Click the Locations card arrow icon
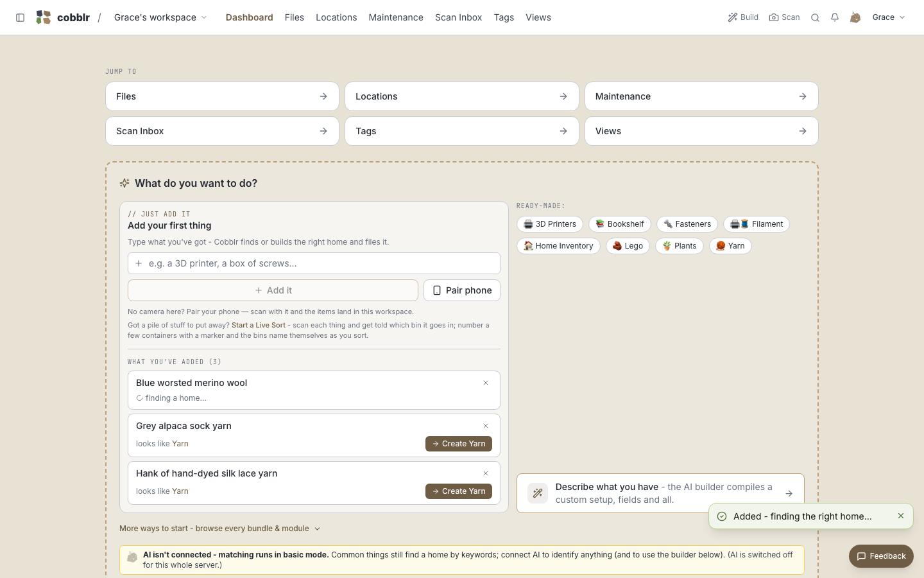Screen dimensions: 924x578 coord(563,96)
